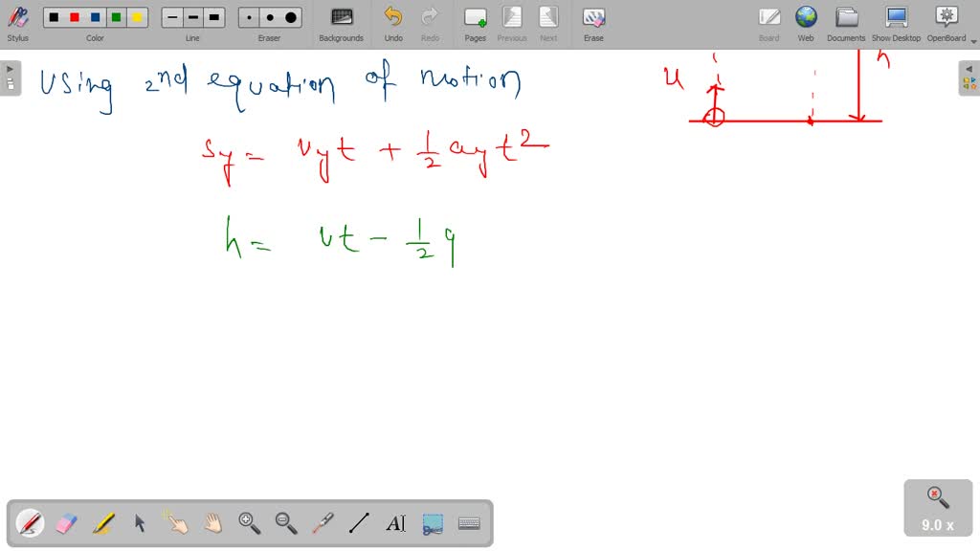Switch to the Web mode
Screen dimensions: 980x551
(x=806, y=23)
